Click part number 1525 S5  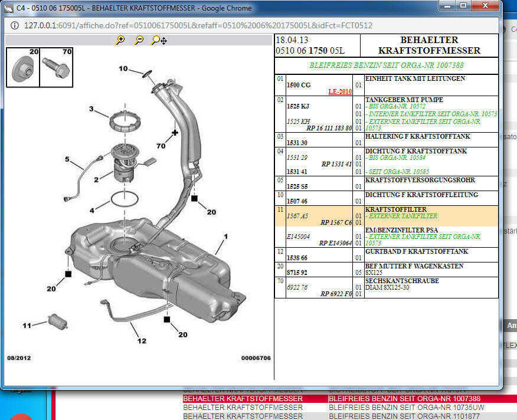[x=297, y=186]
